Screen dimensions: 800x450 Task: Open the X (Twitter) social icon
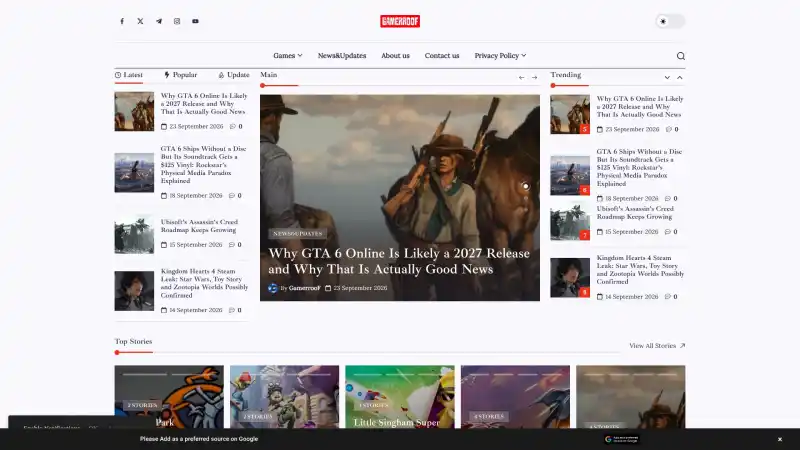coord(140,21)
